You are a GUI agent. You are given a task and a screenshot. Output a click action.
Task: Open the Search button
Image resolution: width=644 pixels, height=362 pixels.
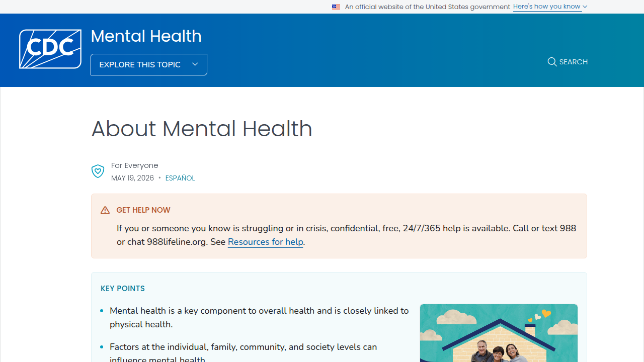point(568,62)
